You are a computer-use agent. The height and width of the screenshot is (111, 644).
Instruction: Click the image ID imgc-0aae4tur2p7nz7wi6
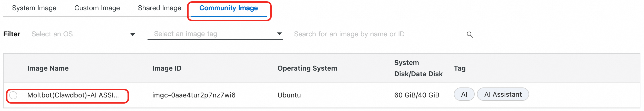tap(194, 95)
